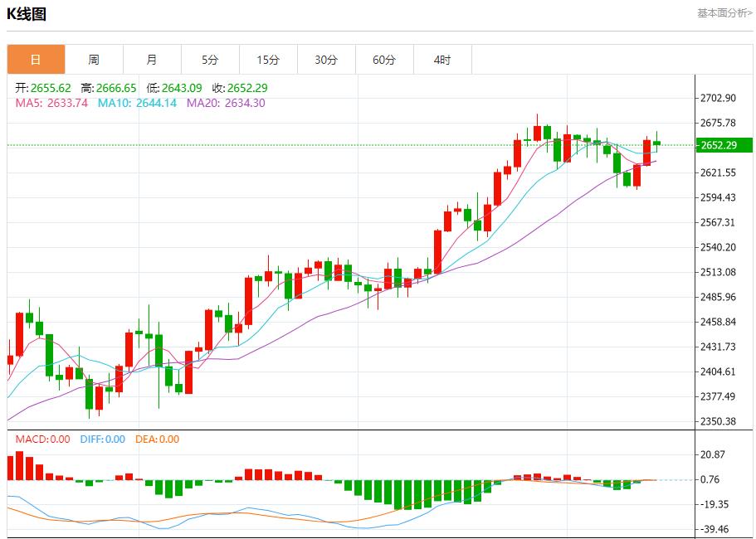Click the 2702.90 price axis label
Viewport: 756px width, 539px height.
click(x=719, y=98)
